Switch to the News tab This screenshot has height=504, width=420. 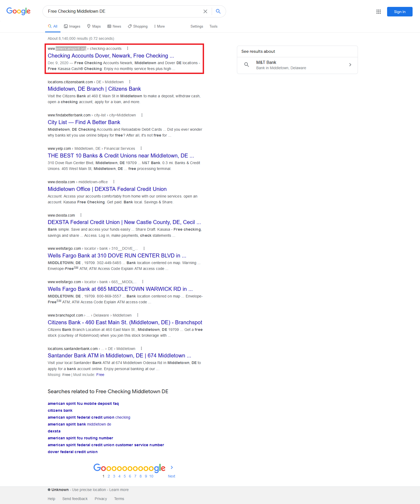pos(114,27)
